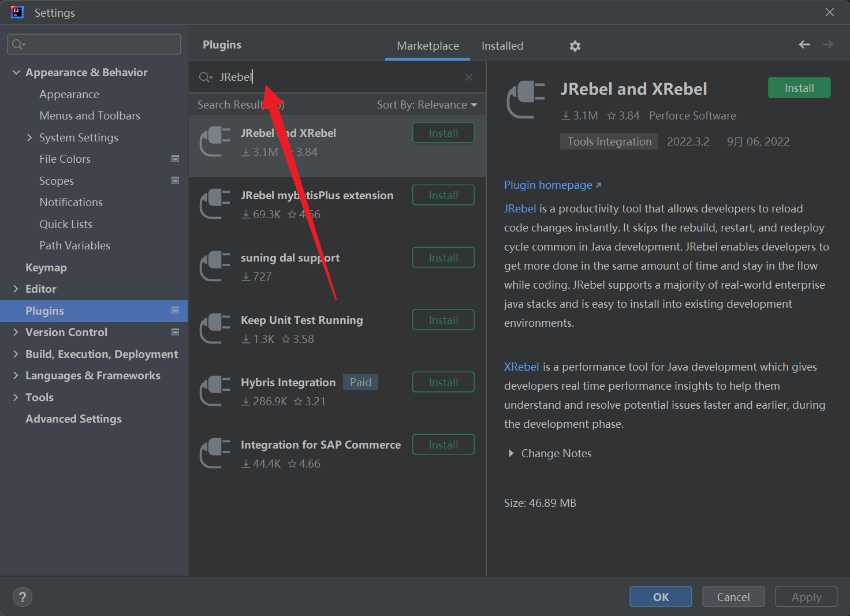This screenshot has width=850, height=616.
Task: Switch to the Installed tab
Action: pos(502,46)
